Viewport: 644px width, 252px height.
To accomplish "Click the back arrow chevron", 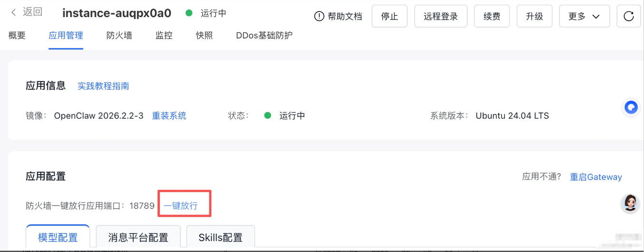I will tap(14, 12).
